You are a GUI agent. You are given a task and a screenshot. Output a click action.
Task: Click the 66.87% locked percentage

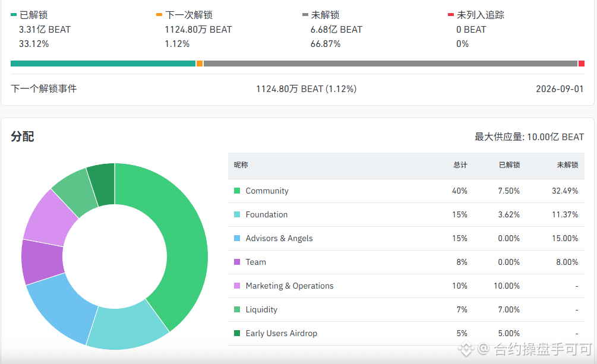point(326,44)
